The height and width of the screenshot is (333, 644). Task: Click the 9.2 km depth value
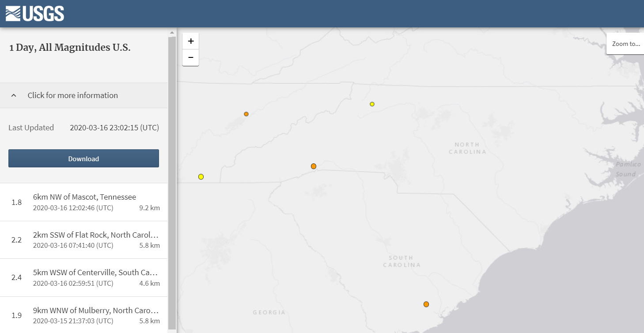149,208
